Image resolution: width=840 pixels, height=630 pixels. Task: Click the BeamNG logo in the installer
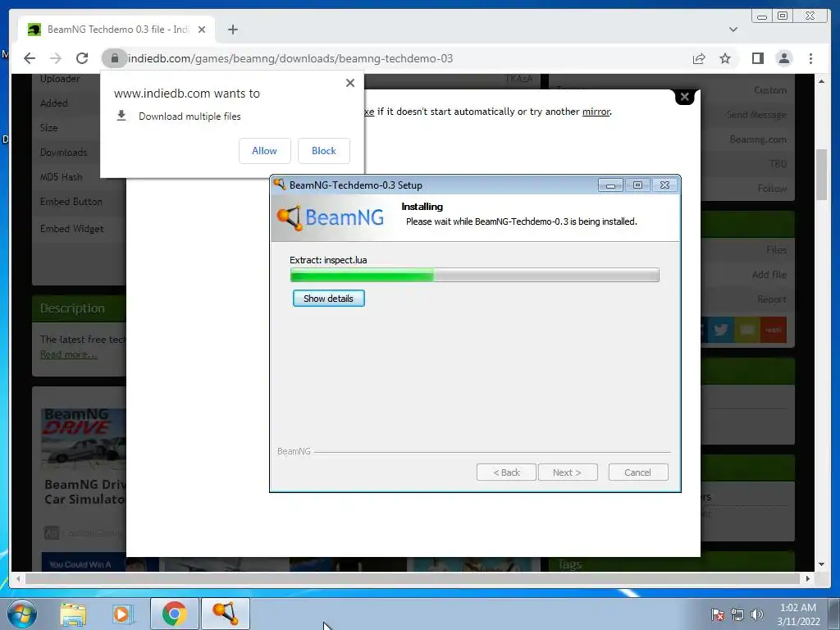(330, 217)
